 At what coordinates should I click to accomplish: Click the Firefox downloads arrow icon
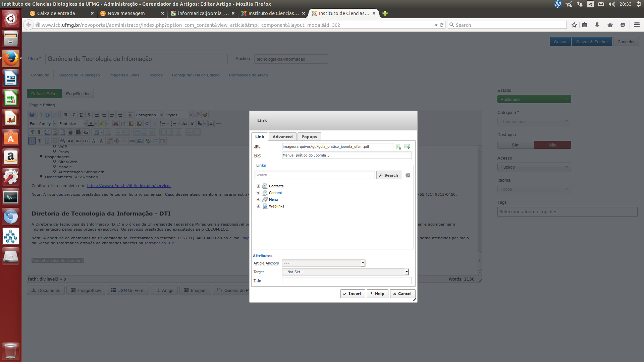597,25
